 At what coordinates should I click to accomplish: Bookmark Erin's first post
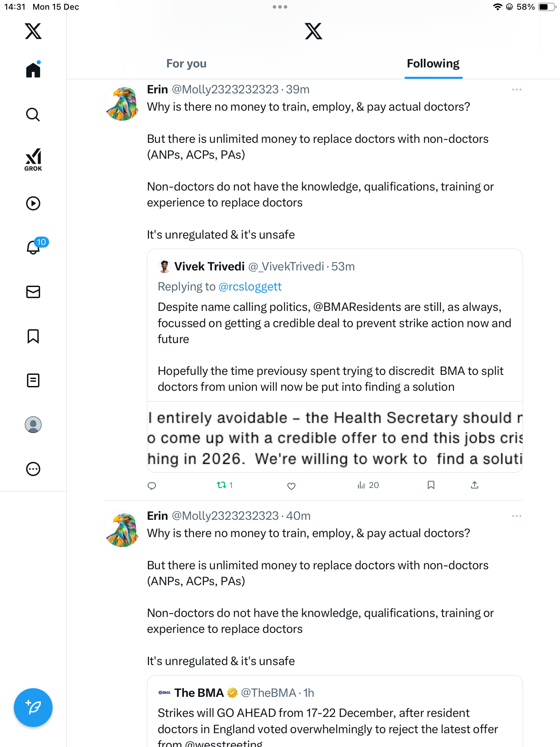pos(431,485)
